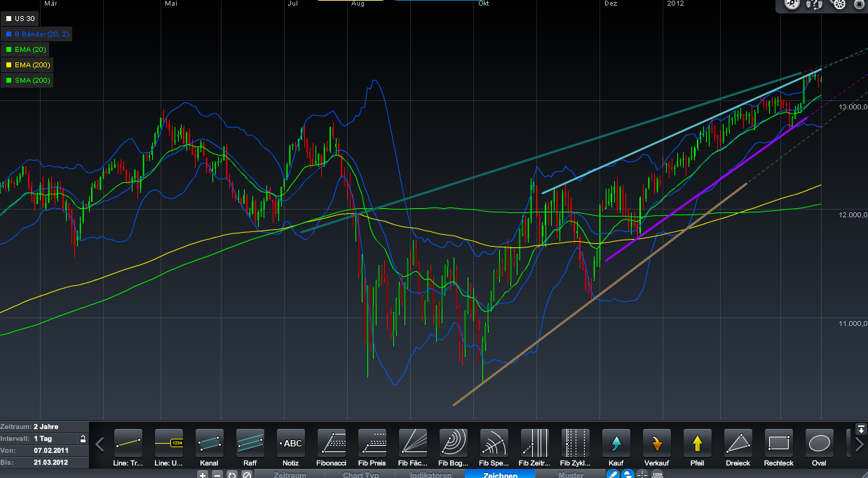Click the circle-slash clear icon

[247, 474]
